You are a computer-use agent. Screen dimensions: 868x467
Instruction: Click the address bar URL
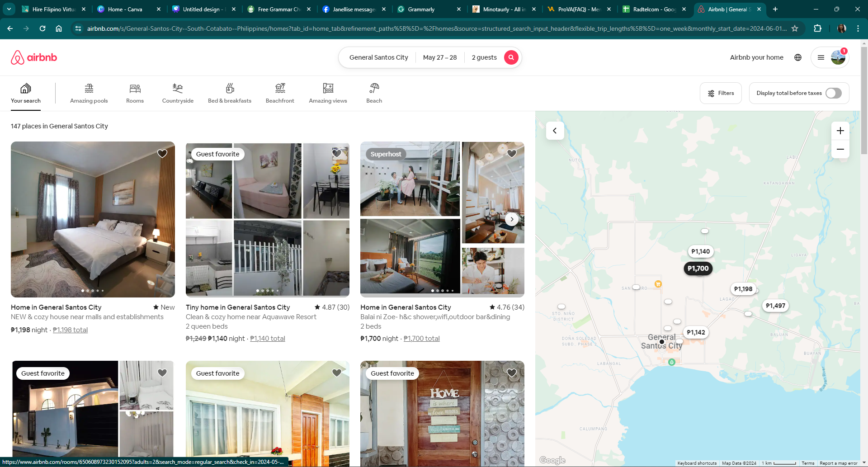pyautogui.click(x=436, y=28)
